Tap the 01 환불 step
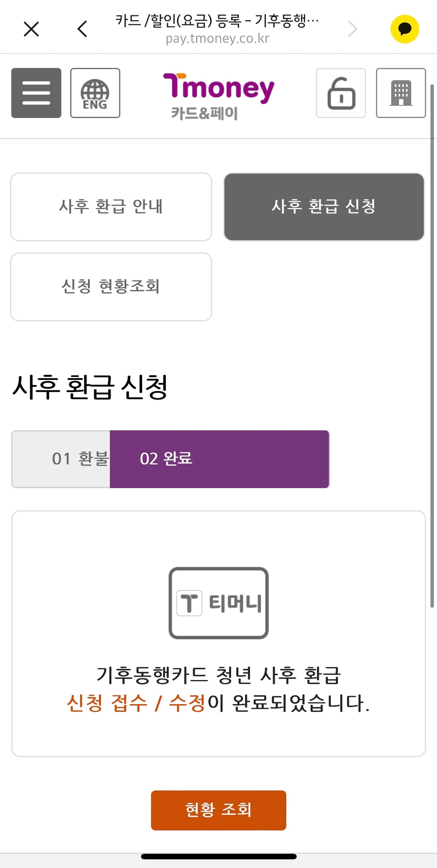437x868 pixels. tap(61, 459)
